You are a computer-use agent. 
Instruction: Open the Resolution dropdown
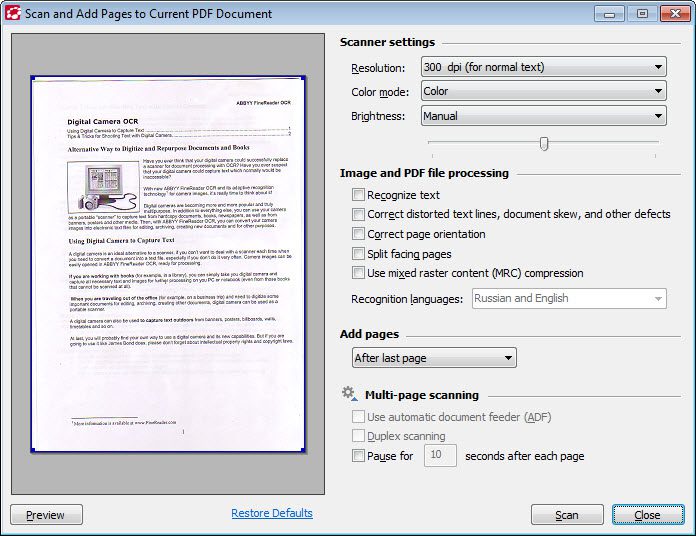[x=544, y=67]
